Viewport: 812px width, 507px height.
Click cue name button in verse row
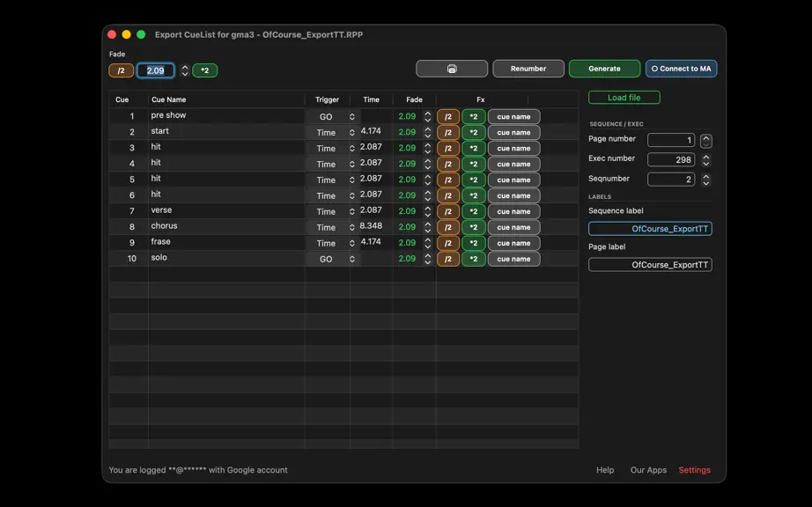pyautogui.click(x=513, y=211)
